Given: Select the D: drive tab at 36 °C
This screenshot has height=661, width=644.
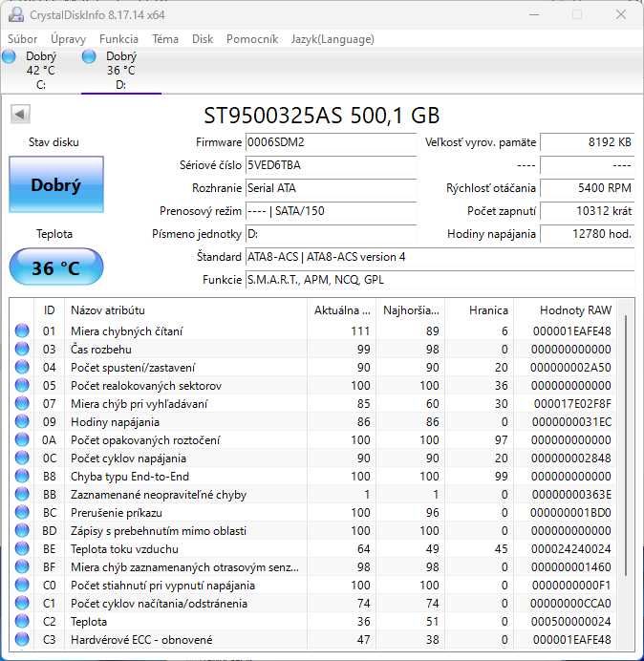Looking at the screenshot, I should 121,71.
